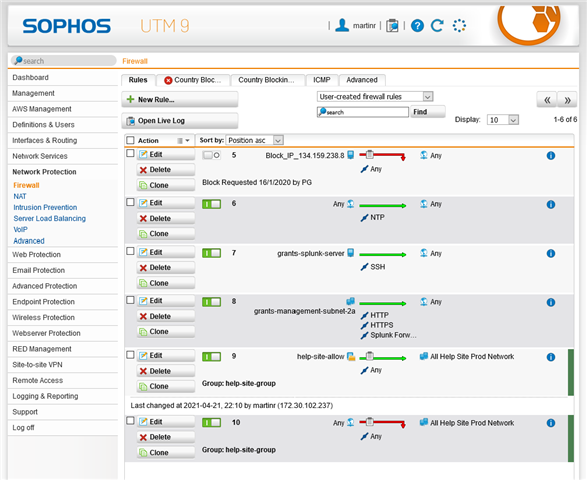Screen dimensions: 587x480
Task: Click the magnifier icon in sidebar search
Action: (x=18, y=60)
